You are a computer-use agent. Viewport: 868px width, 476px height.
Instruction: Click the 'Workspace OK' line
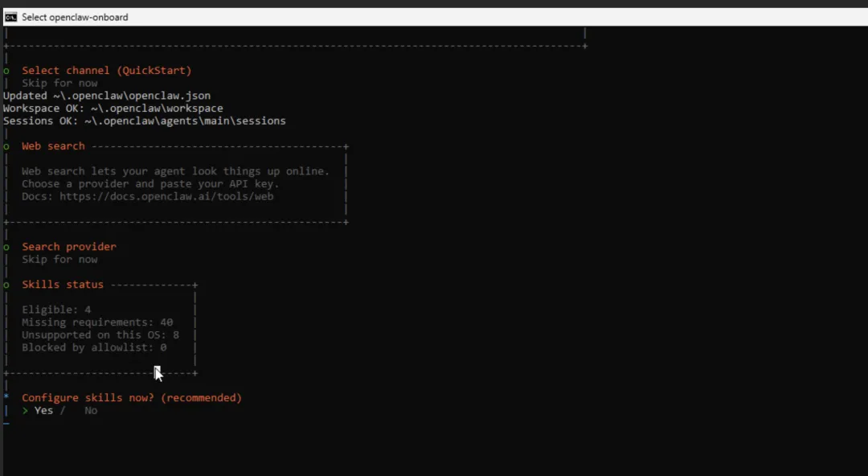[x=113, y=108]
